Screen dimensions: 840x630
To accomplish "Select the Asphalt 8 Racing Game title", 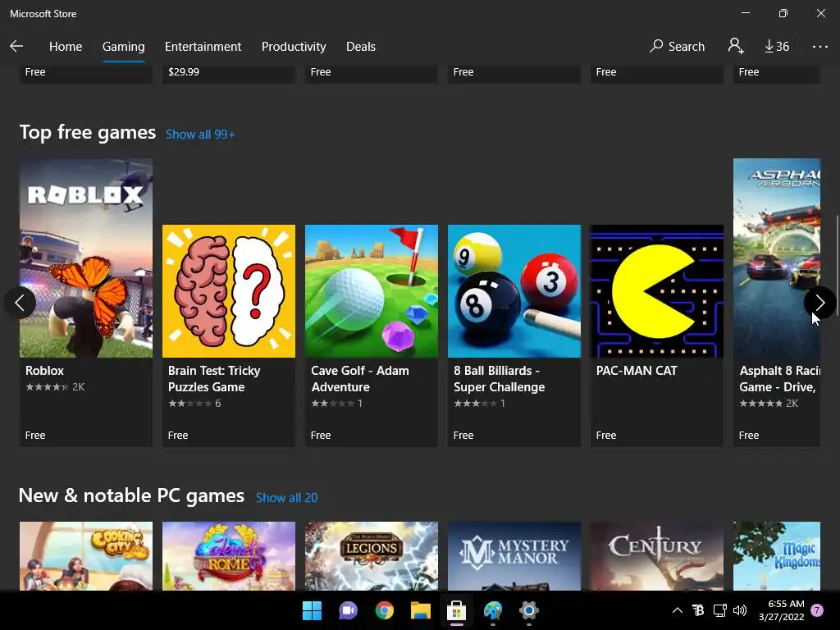I will tap(779, 379).
